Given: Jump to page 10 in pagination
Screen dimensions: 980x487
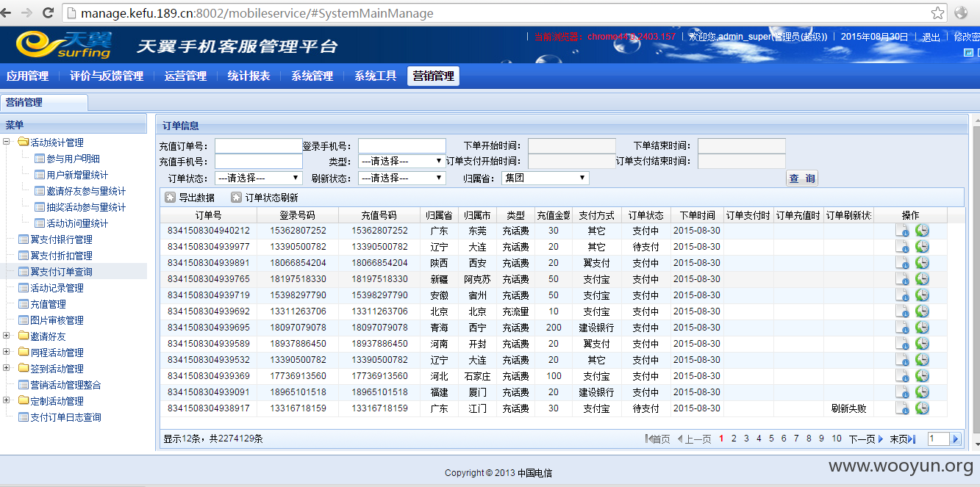Looking at the screenshot, I should point(837,439).
